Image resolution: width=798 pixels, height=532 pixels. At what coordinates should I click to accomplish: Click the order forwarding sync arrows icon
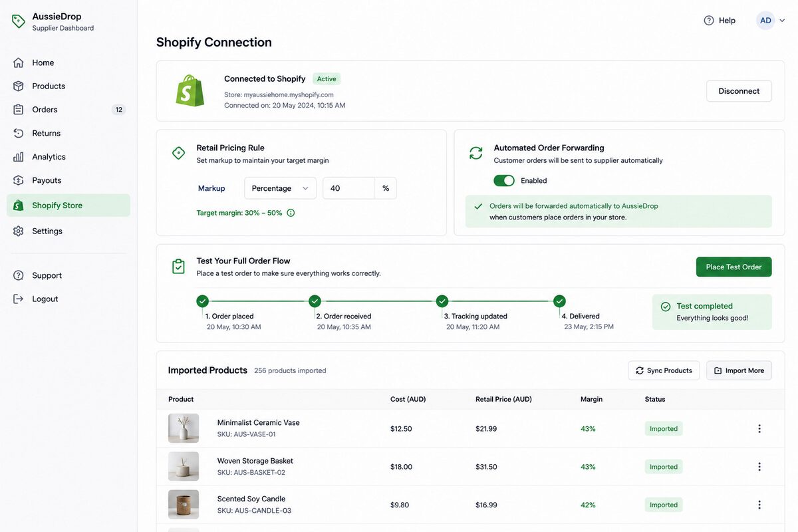point(476,153)
